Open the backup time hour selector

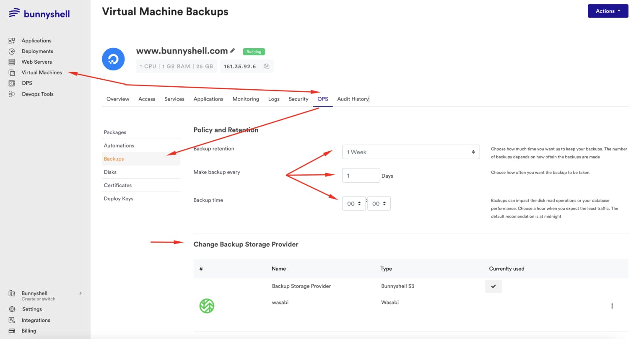tap(354, 204)
